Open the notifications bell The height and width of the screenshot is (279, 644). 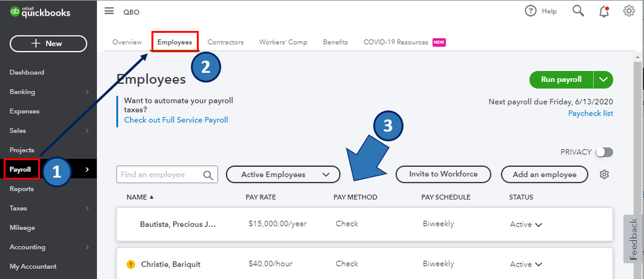(x=604, y=11)
